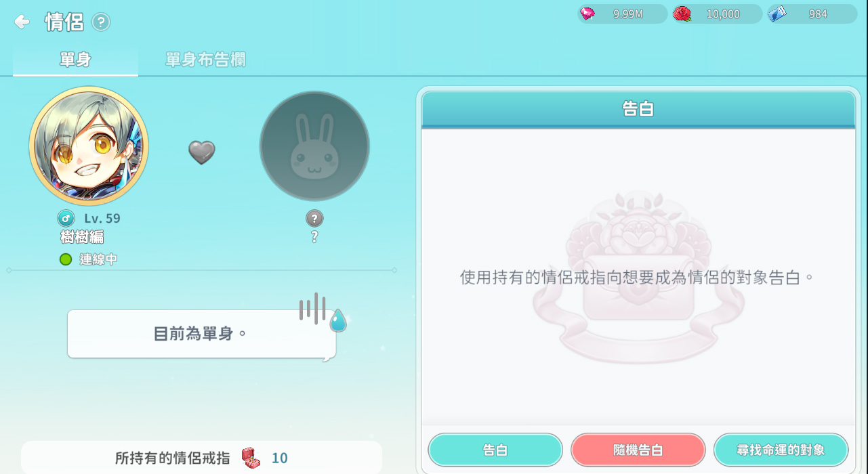Image resolution: width=868 pixels, height=474 pixels.
Task: Switch to the 單身布告欄 tab
Action: (205, 60)
